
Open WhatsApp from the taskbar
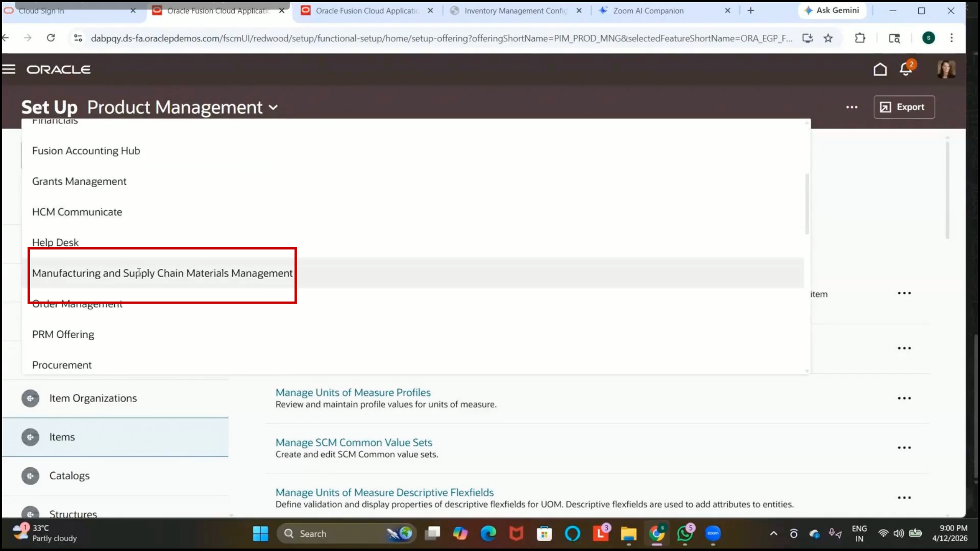(x=685, y=534)
